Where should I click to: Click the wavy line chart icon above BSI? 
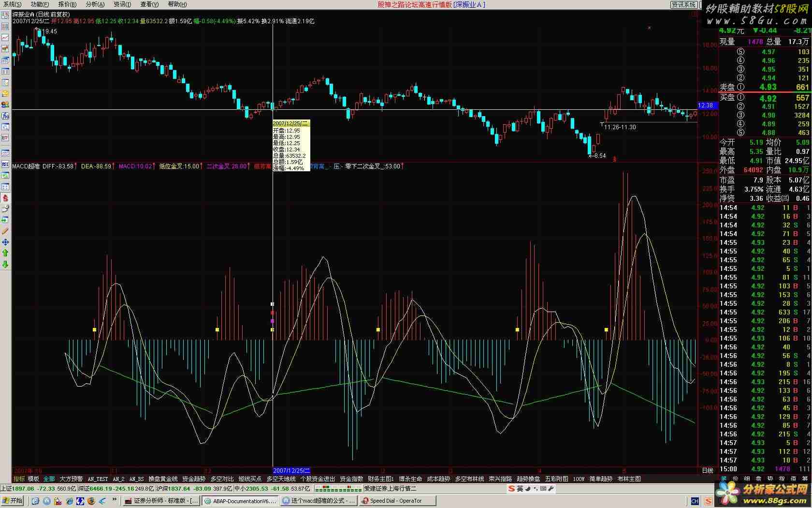click(5, 153)
